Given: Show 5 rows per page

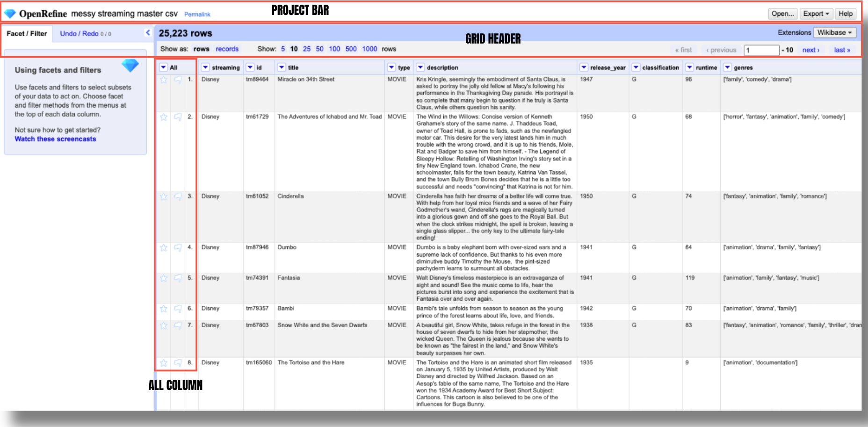Looking at the screenshot, I should click(x=283, y=49).
